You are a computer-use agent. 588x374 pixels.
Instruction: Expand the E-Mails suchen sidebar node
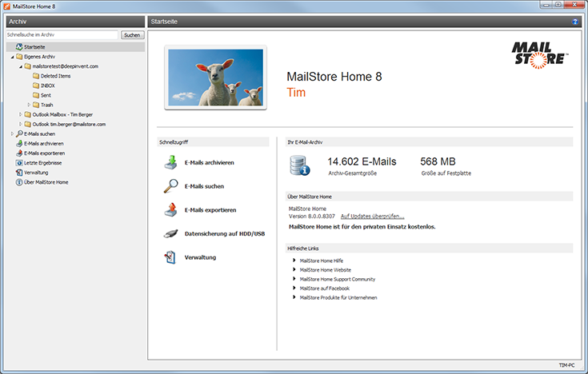tap(13, 133)
